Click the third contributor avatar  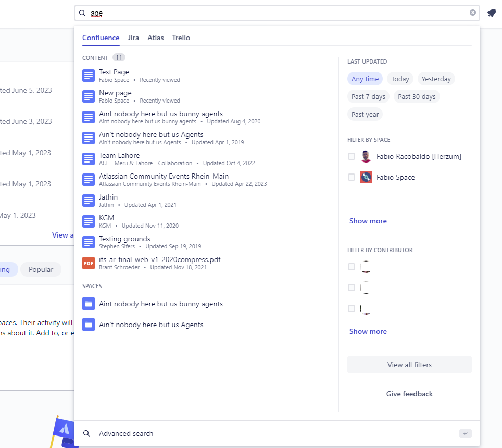(x=366, y=308)
